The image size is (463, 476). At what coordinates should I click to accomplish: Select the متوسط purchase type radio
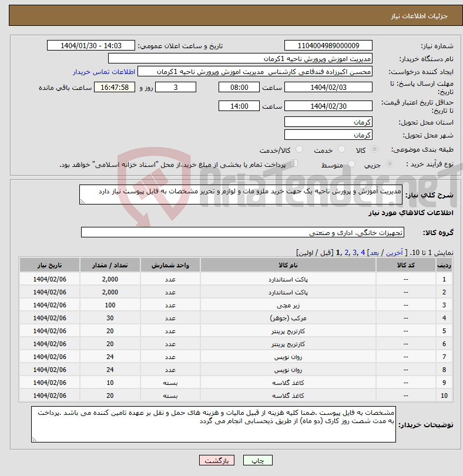(x=351, y=164)
